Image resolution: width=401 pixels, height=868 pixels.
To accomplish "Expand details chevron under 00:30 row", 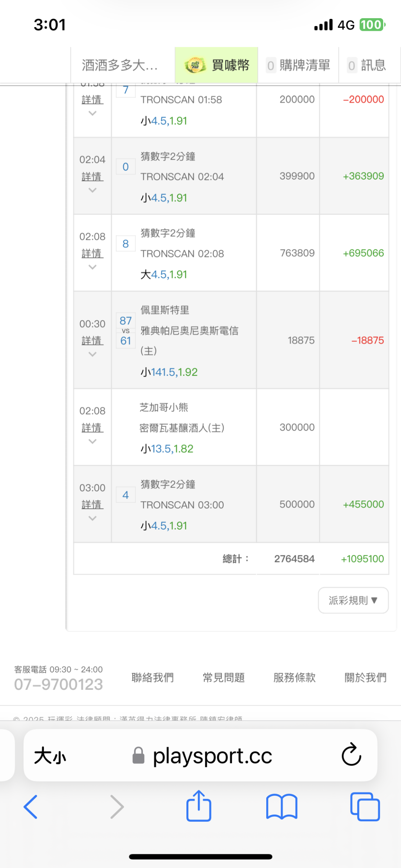I will click(x=92, y=354).
